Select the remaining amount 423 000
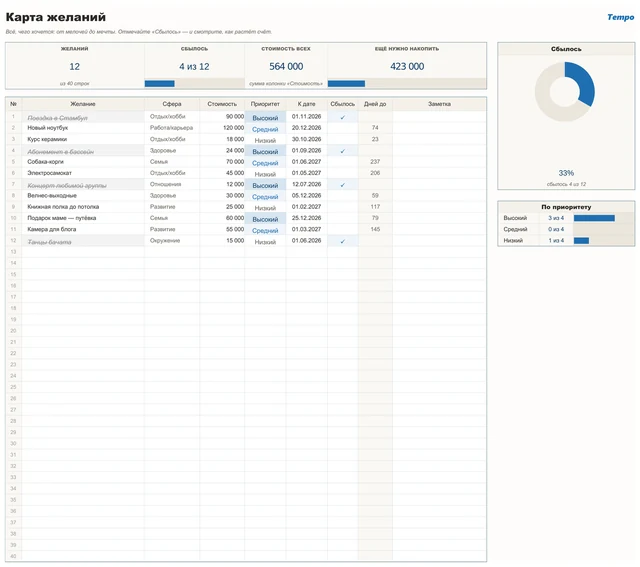 [x=407, y=67]
